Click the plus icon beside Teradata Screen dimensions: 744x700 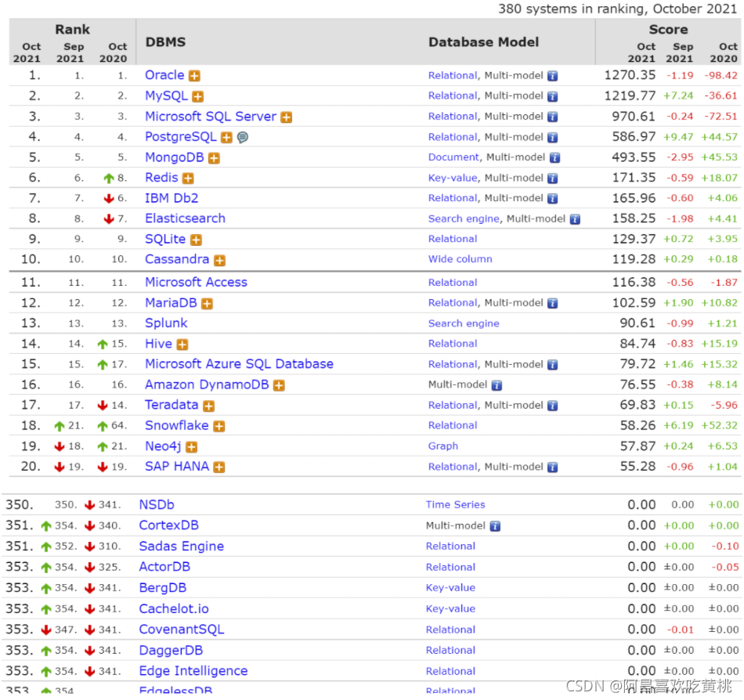pyautogui.click(x=209, y=406)
